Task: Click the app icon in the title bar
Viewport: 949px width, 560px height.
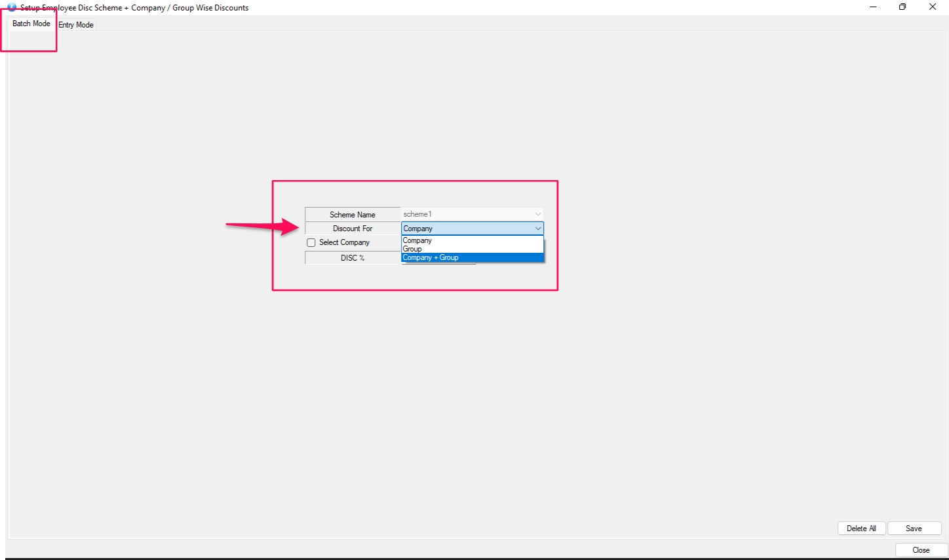Action: (x=12, y=7)
